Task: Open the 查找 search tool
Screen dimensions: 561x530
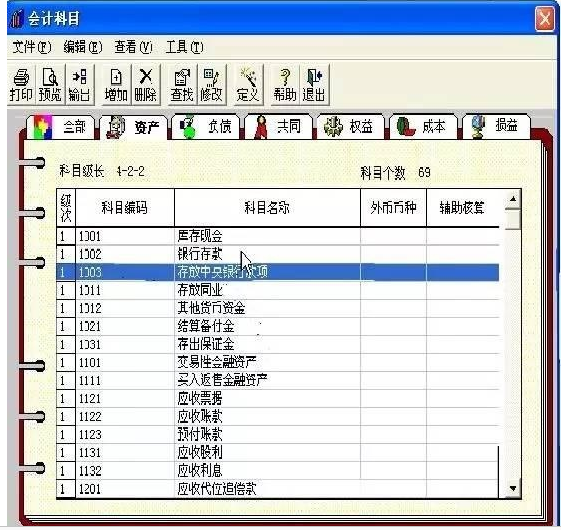Action: [182, 84]
